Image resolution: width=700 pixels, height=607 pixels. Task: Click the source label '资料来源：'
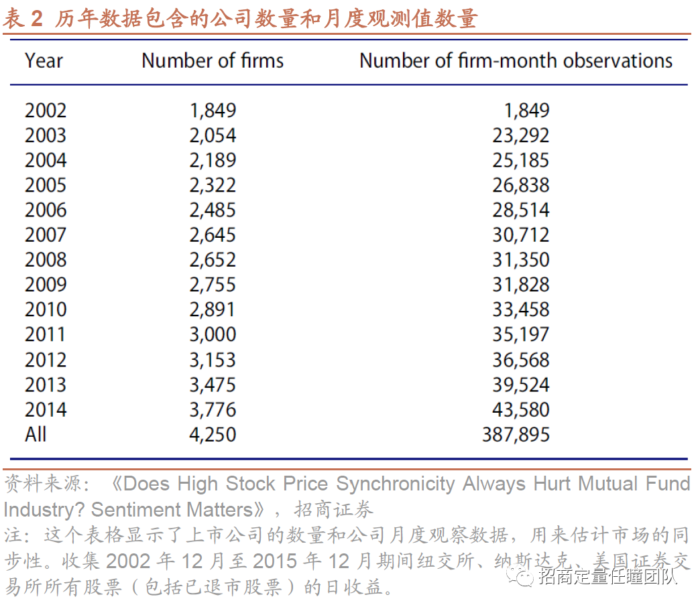point(47,484)
